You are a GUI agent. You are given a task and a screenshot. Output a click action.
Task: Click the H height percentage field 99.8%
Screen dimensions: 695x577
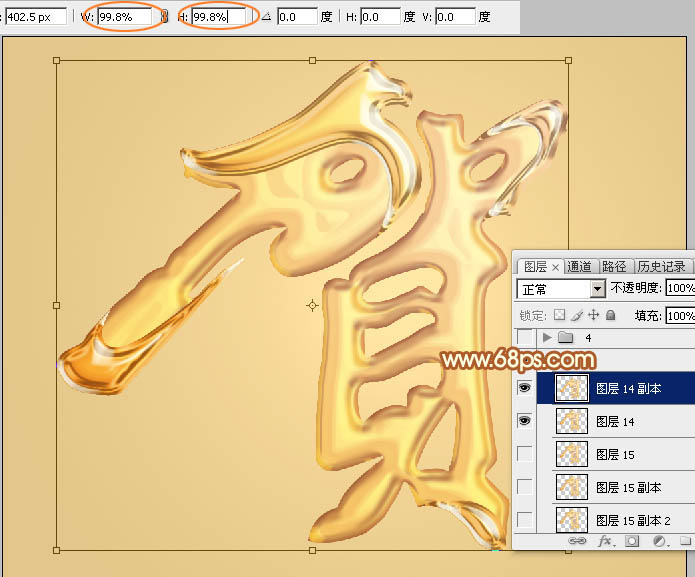(219, 17)
